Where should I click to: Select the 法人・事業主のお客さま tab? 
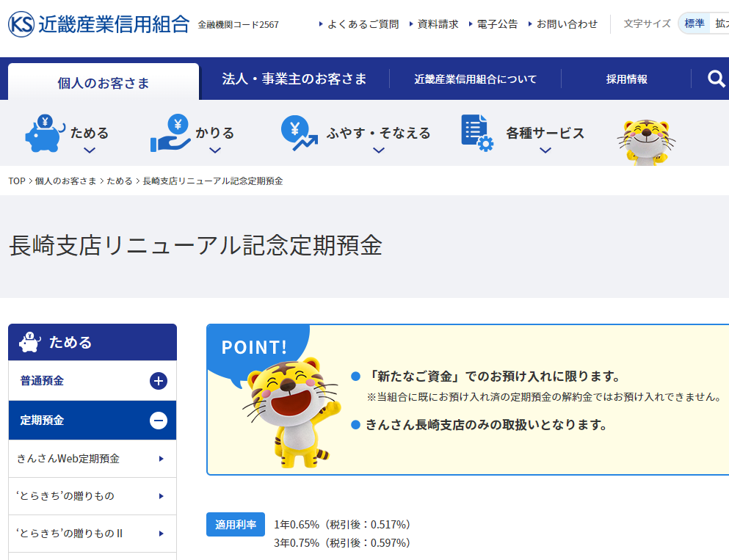pyautogui.click(x=294, y=79)
